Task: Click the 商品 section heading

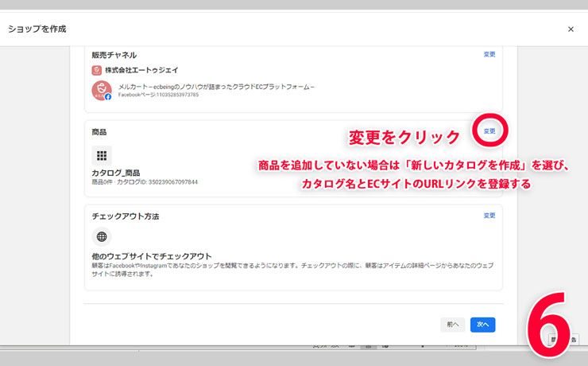Action: click(x=99, y=132)
